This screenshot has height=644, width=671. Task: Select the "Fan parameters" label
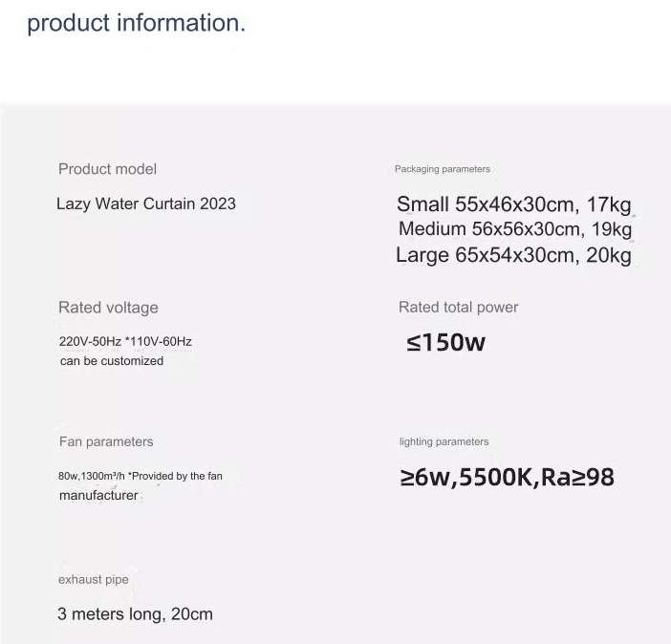pyautogui.click(x=106, y=441)
